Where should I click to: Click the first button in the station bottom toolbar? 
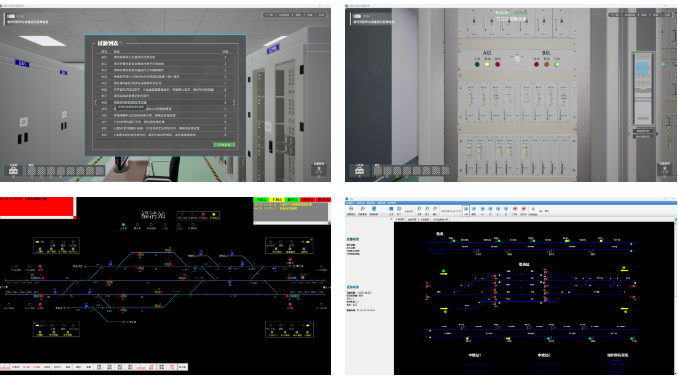[x=5, y=367]
